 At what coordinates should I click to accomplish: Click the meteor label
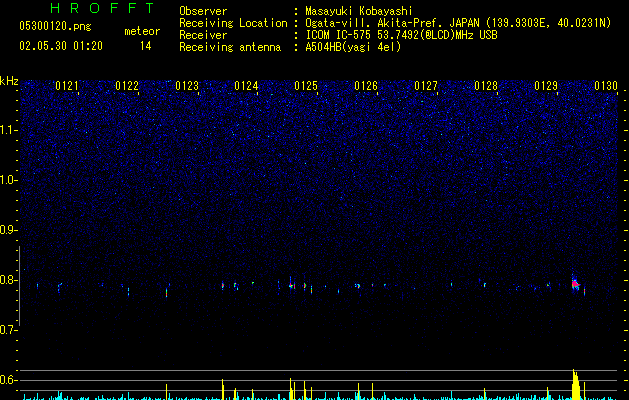(142, 31)
